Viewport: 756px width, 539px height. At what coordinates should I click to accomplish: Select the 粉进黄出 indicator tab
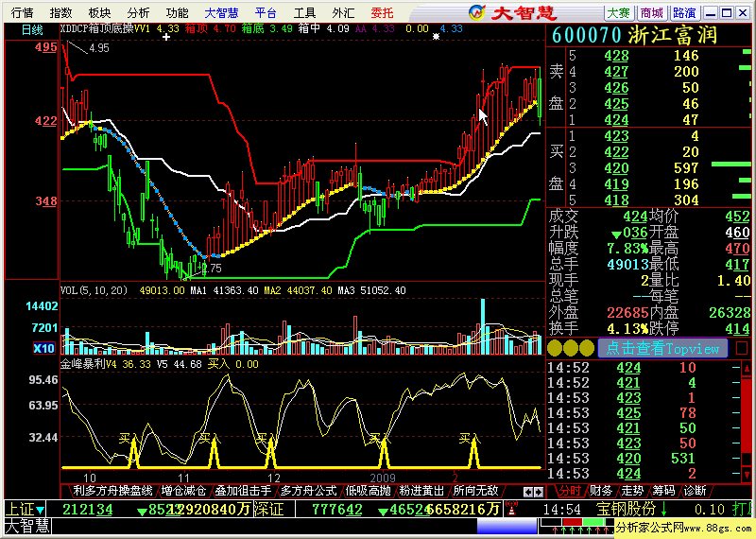(421, 491)
